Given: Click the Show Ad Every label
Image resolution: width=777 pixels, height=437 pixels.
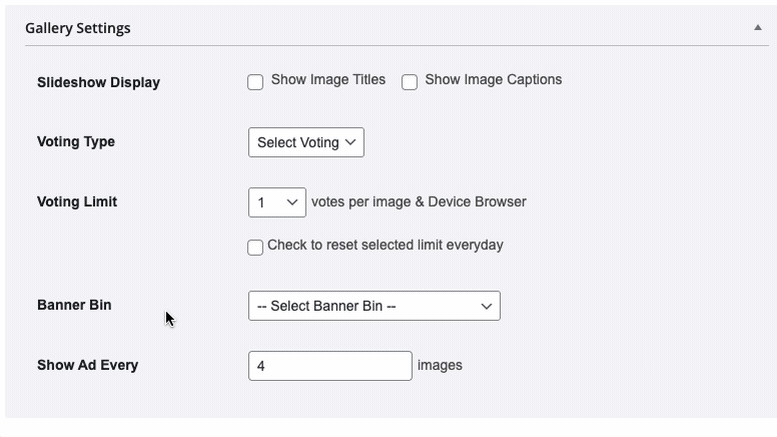Looking at the screenshot, I should point(88,365).
